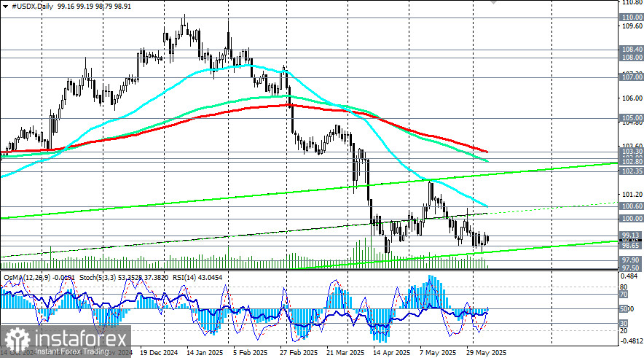Screen dimensions: 644x358
Task: Click the 7 May 2025 date label
Action: point(438,353)
